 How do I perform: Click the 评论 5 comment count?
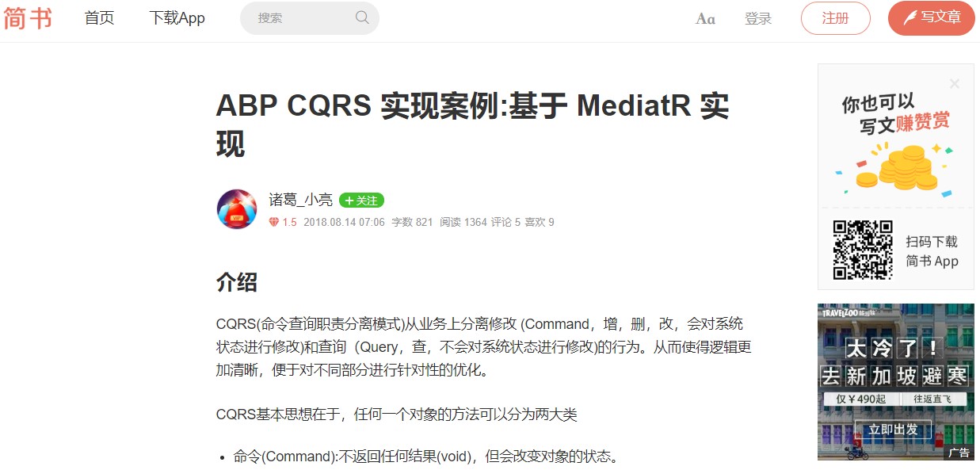(x=505, y=222)
